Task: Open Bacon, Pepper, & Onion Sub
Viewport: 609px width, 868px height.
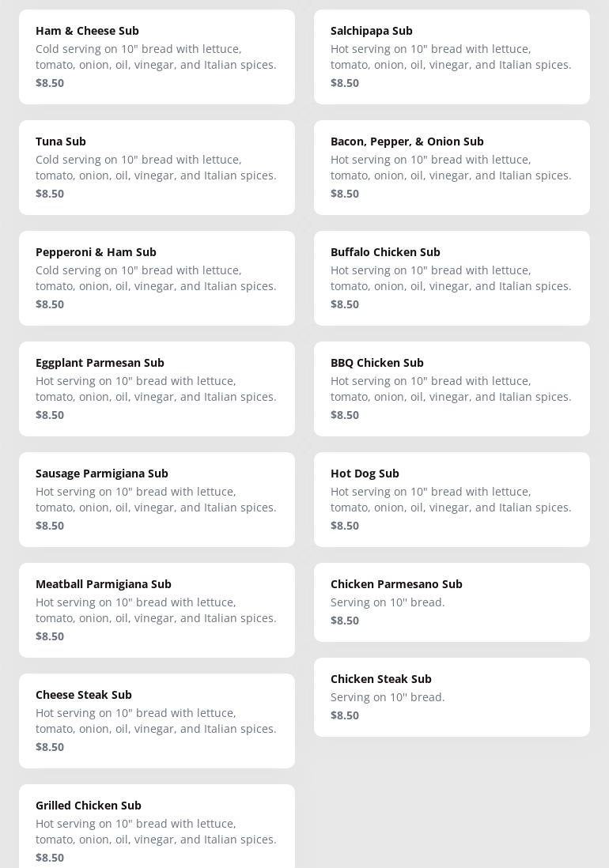Action: click(452, 168)
